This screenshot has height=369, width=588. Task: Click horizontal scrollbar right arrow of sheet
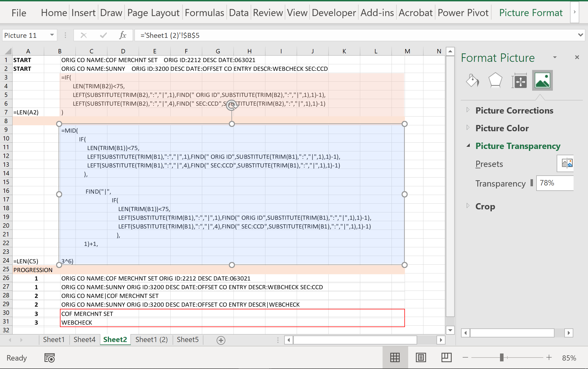(x=441, y=340)
